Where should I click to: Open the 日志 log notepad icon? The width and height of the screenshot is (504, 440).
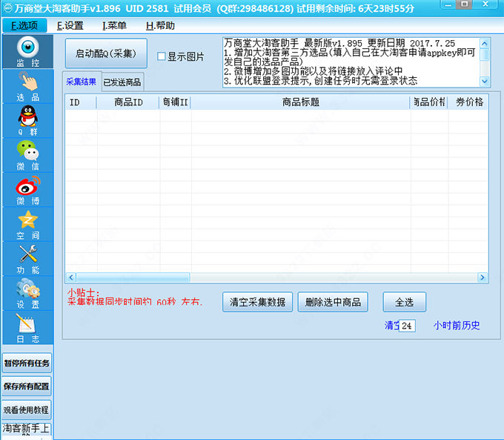[x=27, y=328]
